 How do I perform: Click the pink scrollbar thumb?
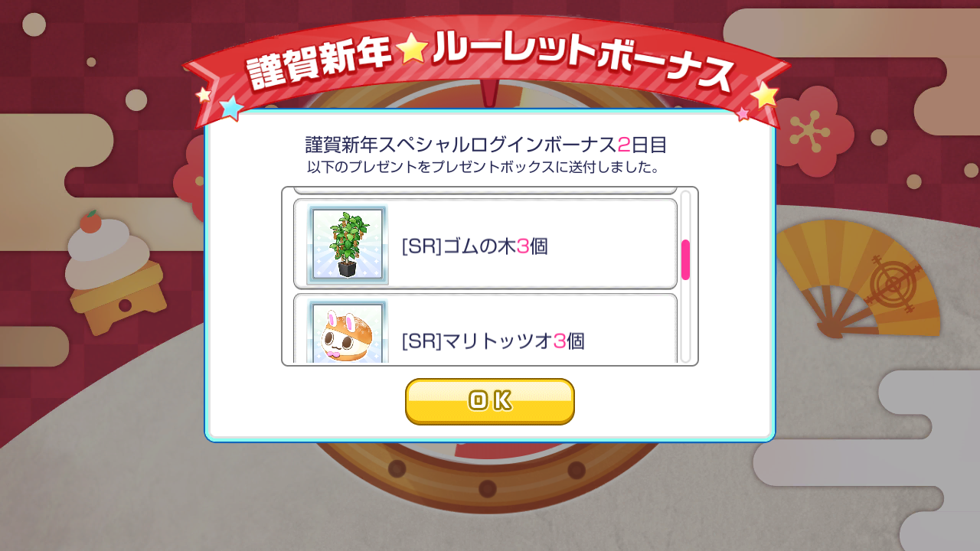(685, 259)
